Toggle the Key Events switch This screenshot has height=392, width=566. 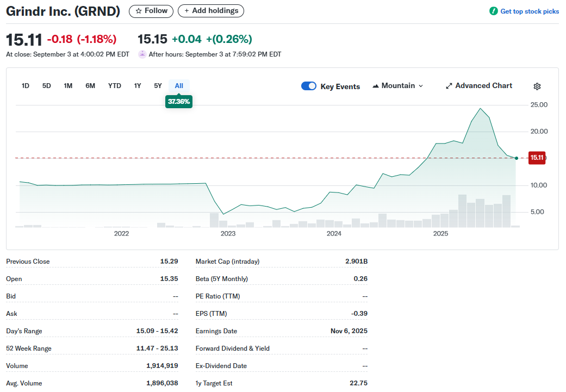tap(309, 86)
